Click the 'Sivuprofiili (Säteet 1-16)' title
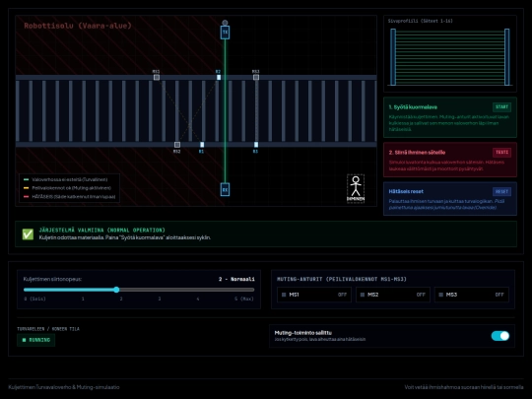This screenshot has width=532, height=399. [x=420, y=21]
